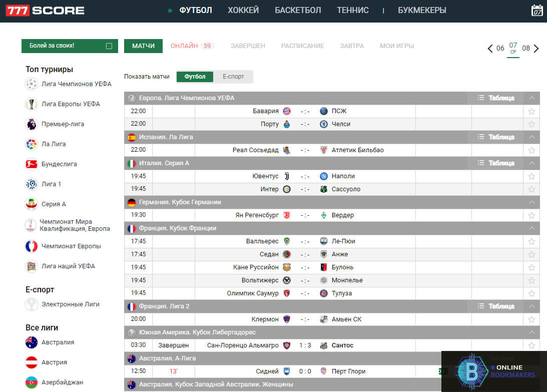Switch to the ЗАВТРА tab

pos(352,46)
